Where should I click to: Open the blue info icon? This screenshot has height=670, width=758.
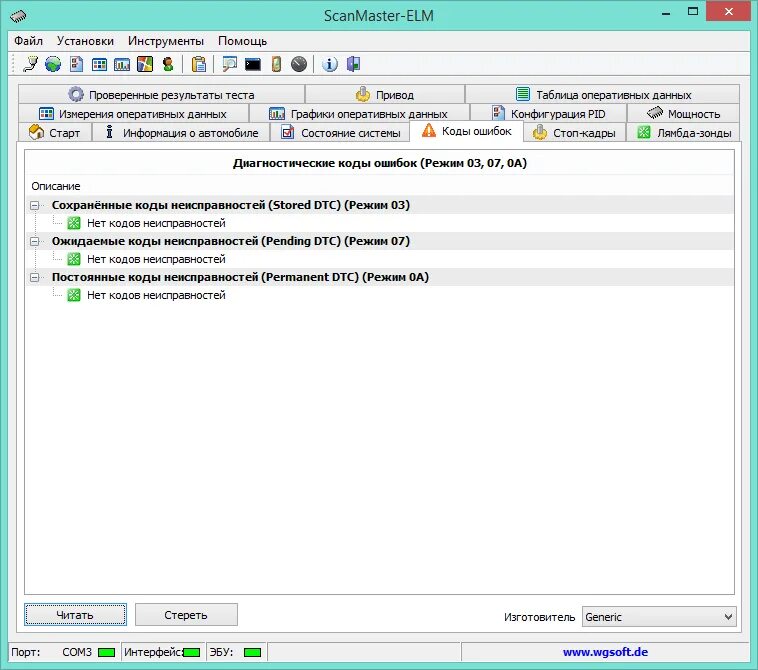coord(330,64)
